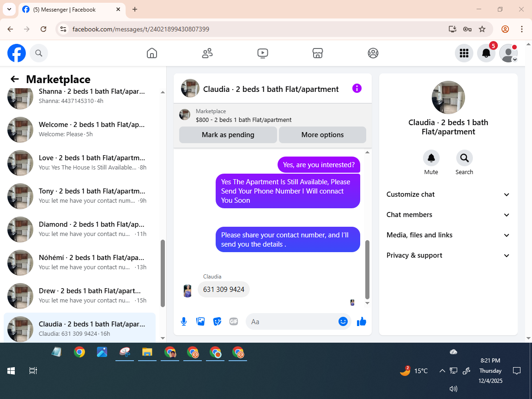Screen dimensions: 532x399
Task: Open the account profile avatar menu
Action: tap(508, 53)
